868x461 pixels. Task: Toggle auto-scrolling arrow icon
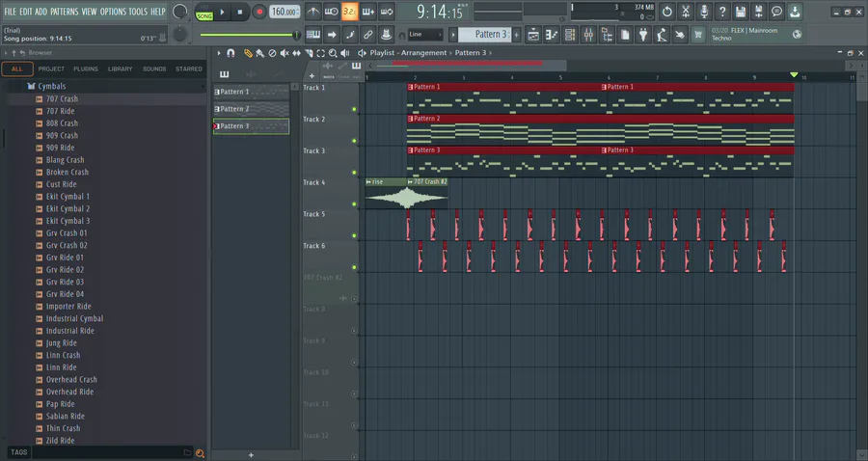coord(332,35)
